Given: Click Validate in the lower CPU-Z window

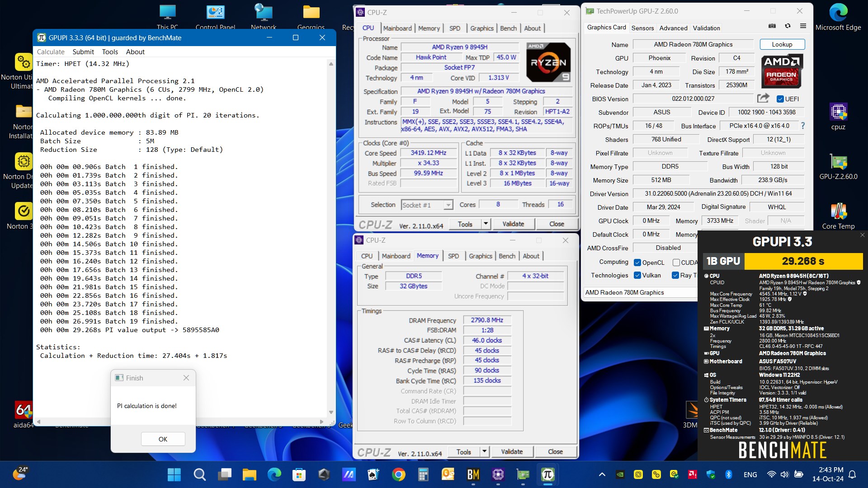Looking at the screenshot, I should 512,451.
